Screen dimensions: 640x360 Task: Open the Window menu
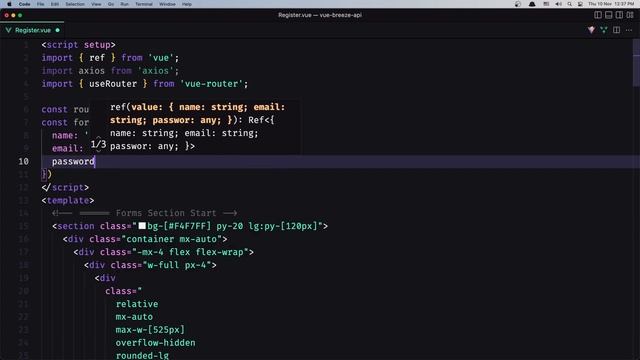pyautogui.click(x=167, y=4)
